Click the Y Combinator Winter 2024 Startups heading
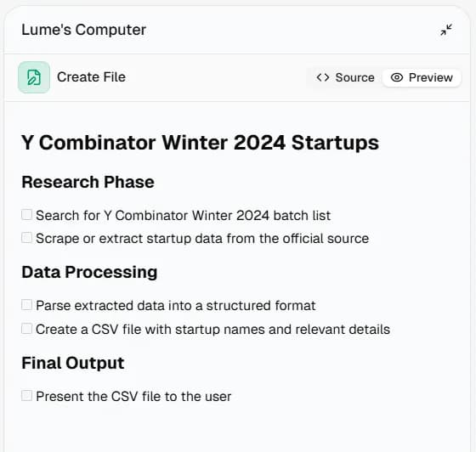The image size is (476, 452). (200, 142)
